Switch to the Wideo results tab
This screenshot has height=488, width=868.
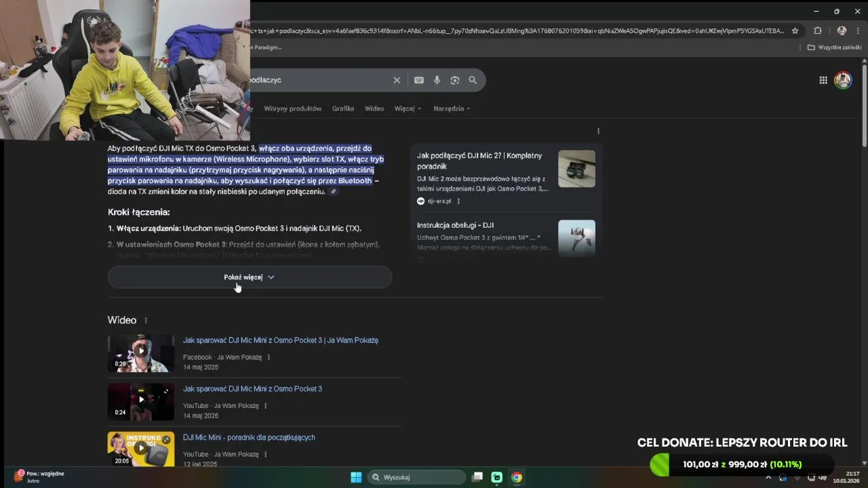374,108
